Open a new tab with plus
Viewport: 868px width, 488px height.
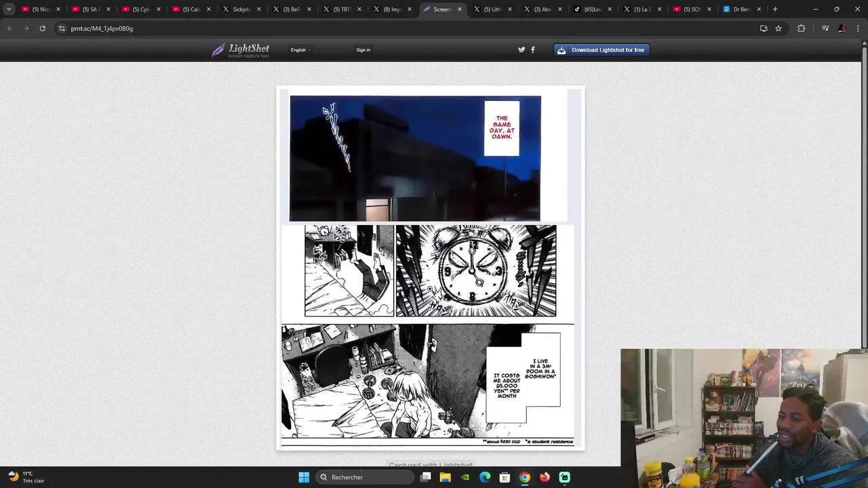pos(775,9)
